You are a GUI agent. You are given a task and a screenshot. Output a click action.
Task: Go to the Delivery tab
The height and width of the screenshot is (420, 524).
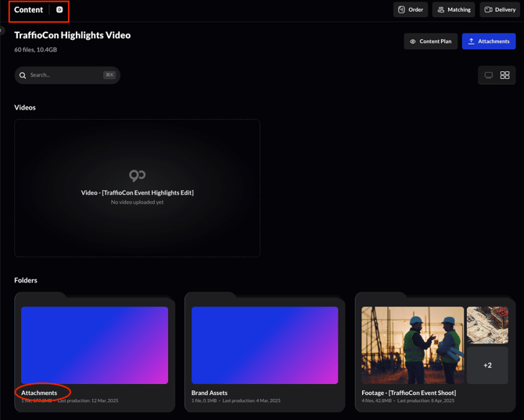499,10
